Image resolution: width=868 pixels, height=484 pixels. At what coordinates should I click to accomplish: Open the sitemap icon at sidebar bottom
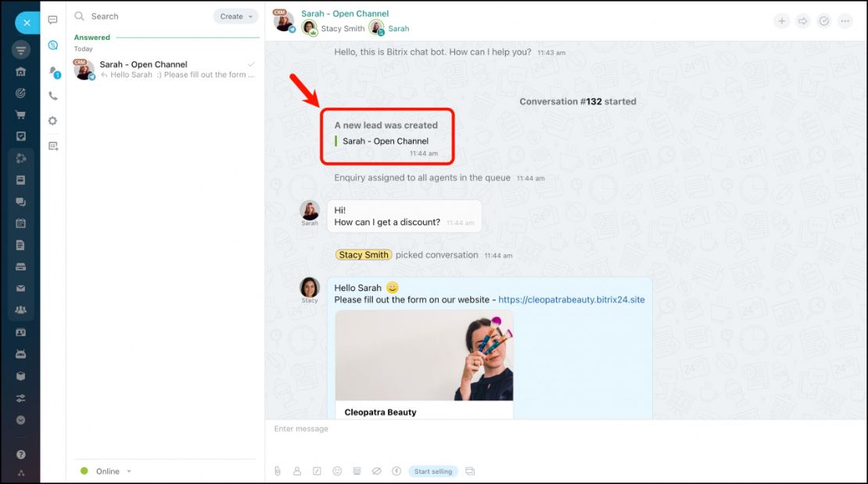(x=20, y=473)
